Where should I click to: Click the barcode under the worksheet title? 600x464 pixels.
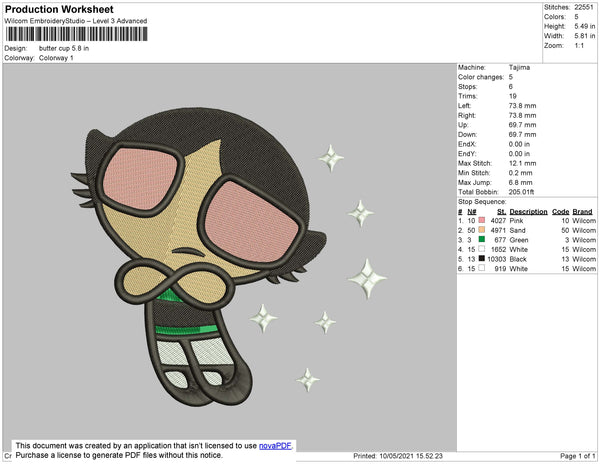(x=77, y=34)
